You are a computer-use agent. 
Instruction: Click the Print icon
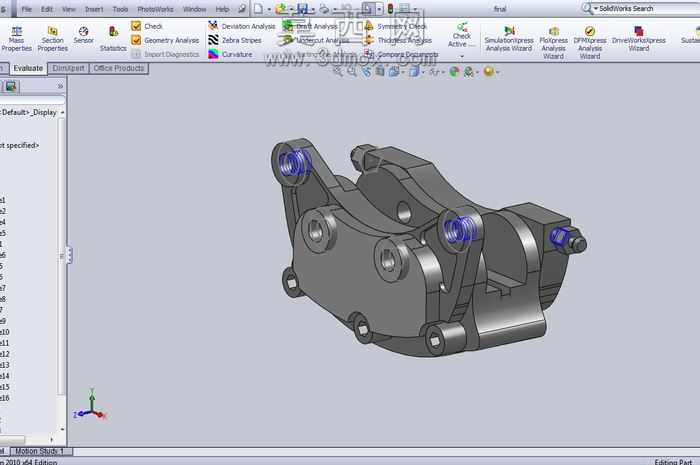tap(324, 8)
